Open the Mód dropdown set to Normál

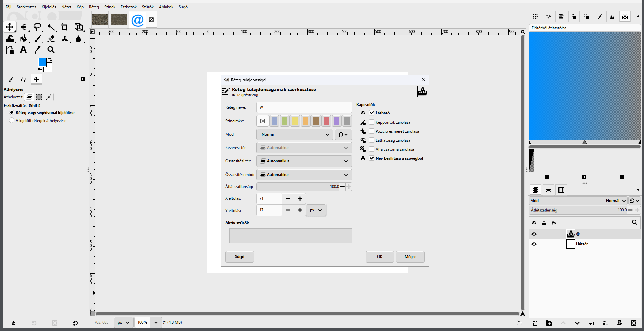click(x=295, y=134)
